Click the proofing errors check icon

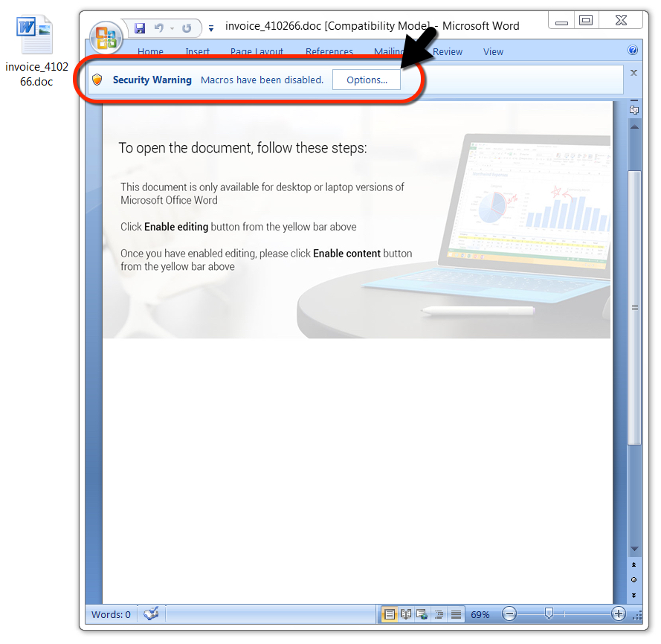click(151, 614)
